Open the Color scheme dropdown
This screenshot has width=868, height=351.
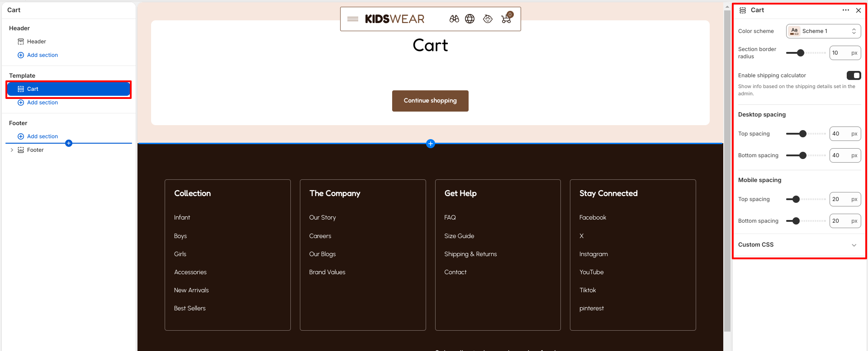(823, 31)
